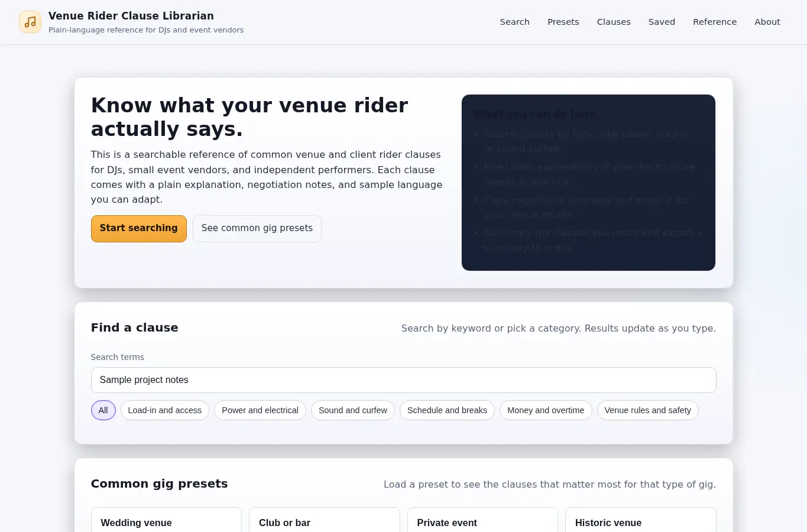Go to the Clauses section

click(x=614, y=22)
